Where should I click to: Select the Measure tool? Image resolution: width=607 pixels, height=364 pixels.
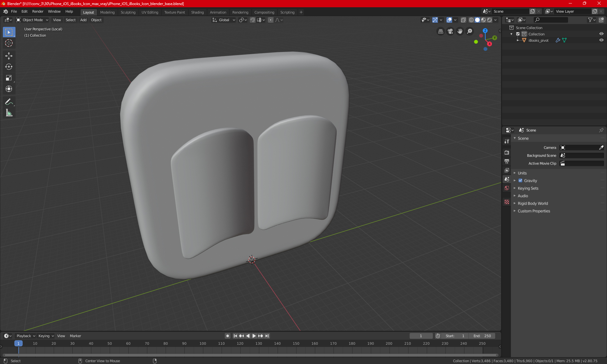point(9,113)
